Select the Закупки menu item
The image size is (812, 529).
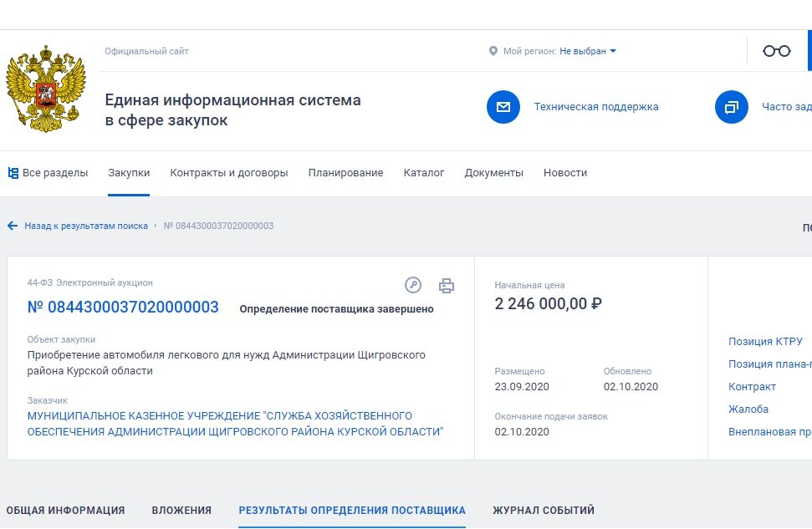pos(129,173)
